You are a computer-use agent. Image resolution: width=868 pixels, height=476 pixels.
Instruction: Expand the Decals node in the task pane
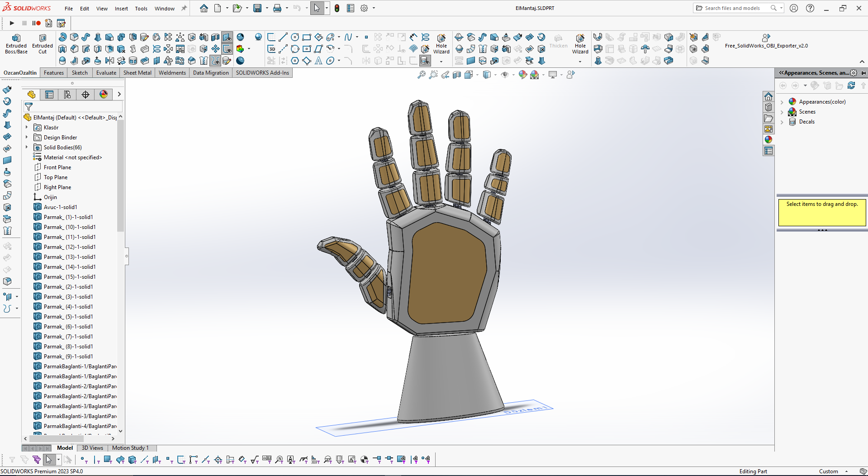click(782, 122)
